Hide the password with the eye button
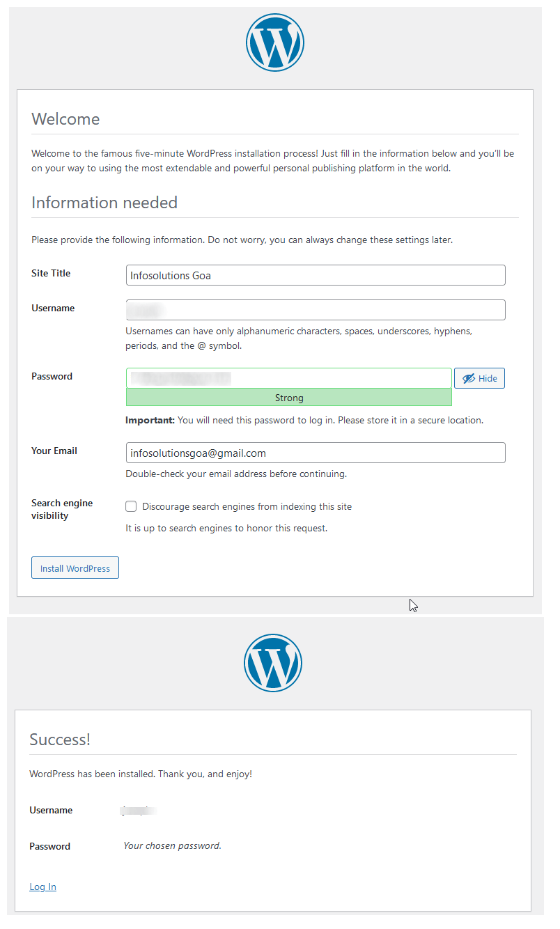 (x=479, y=378)
